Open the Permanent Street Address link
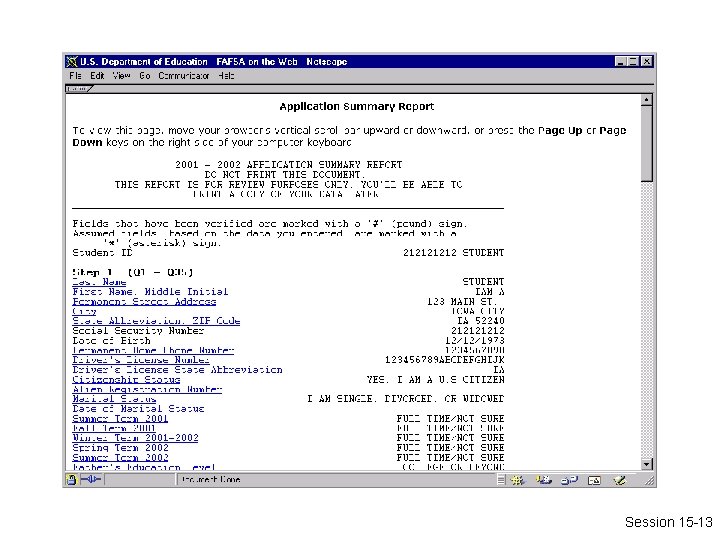The width and height of the screenshot is (720, 540). (144, 302)
